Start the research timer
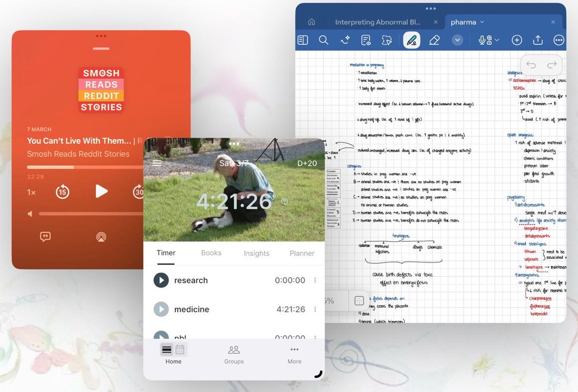The width and height of the screenshot is (578, 392). [161, 280]
